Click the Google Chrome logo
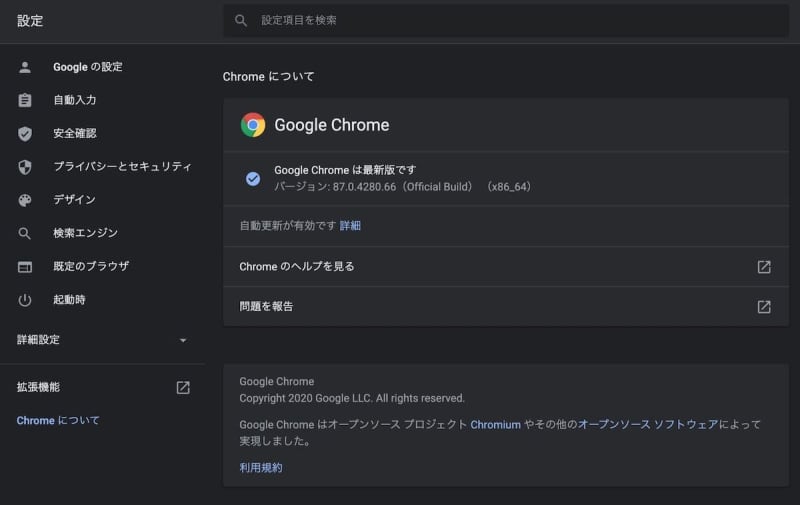This screenshot has width=800, height=505. (x=253, y=125)
